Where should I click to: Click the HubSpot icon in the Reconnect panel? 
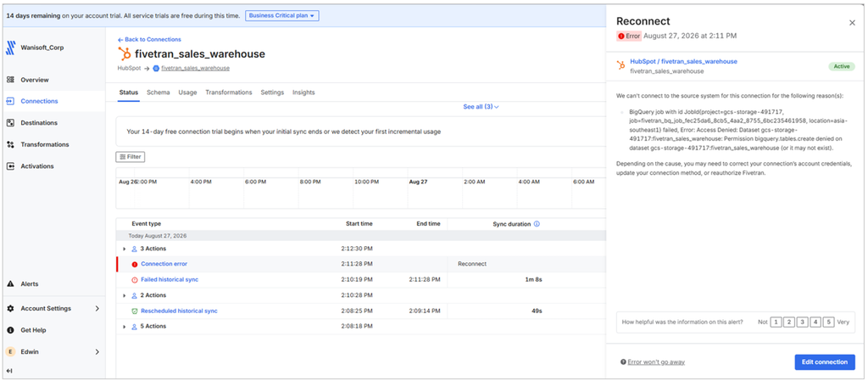click(621, 65)
